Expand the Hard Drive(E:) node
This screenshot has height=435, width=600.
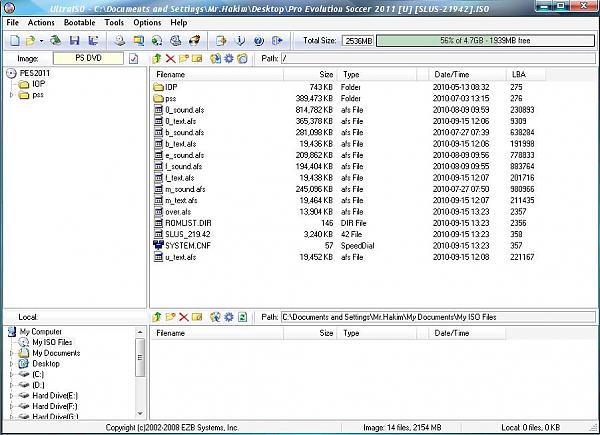(11, 396)
